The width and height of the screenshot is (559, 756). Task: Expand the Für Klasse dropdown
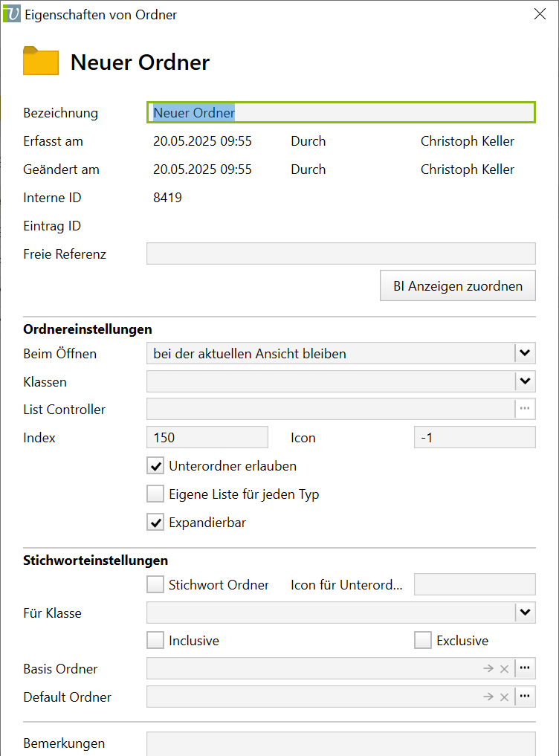click(525, 613)
